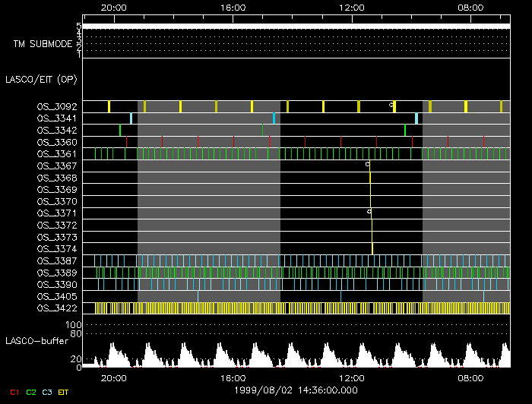Select the OS_3422 row label
The width and height of the screenshot is (532, 404).
tap(57, 308)
